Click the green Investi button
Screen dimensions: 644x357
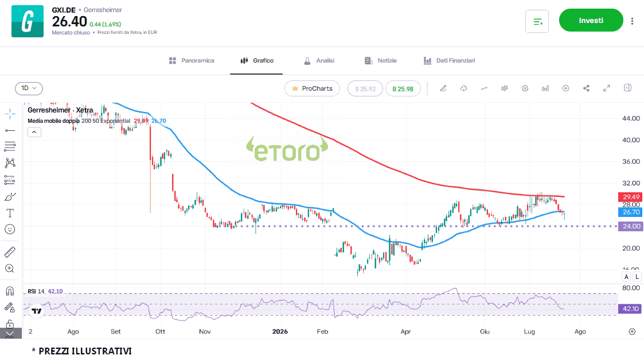pyautogui.click(x=591, y=20)
